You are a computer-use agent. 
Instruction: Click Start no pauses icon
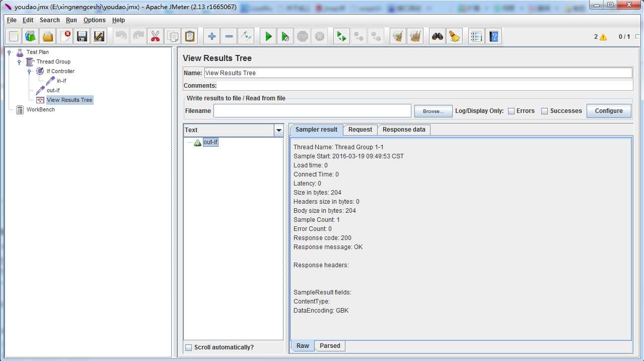(285, 36)
